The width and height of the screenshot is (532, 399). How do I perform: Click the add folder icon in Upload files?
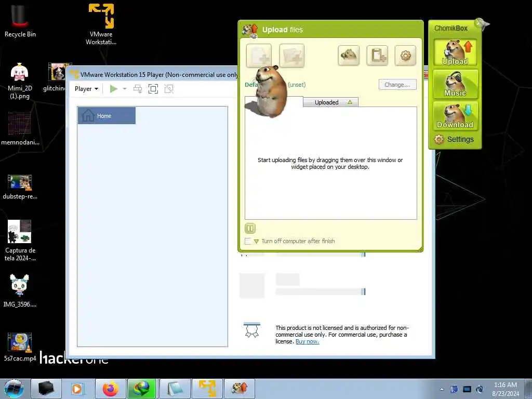click(292, 56)
